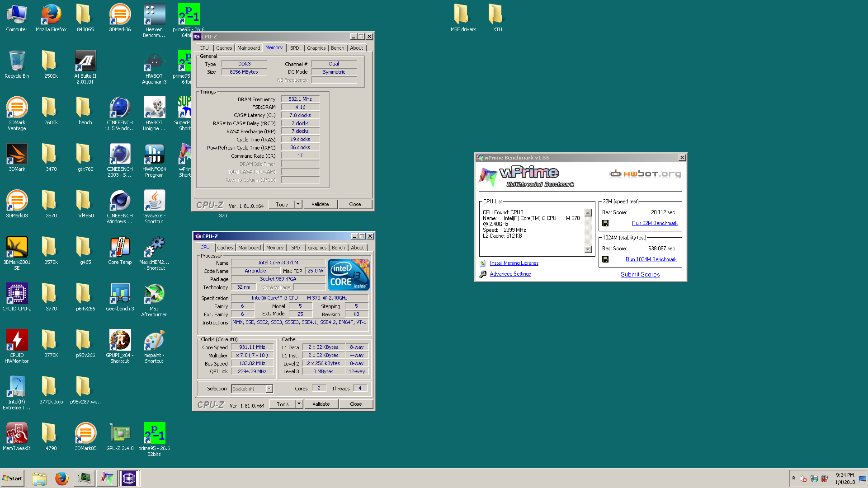
Task: Switch to wPrime taskbar button
Action: [107, 479]
